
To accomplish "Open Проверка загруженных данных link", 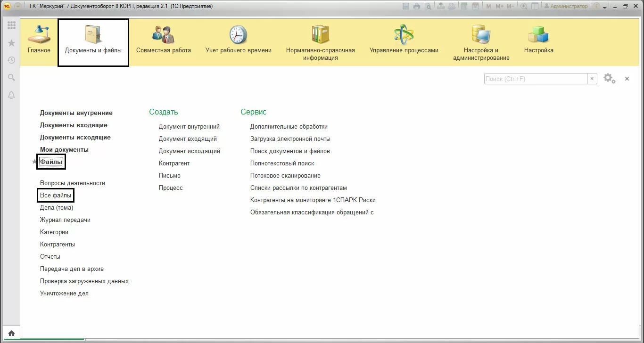I will [x=84, y=281].
